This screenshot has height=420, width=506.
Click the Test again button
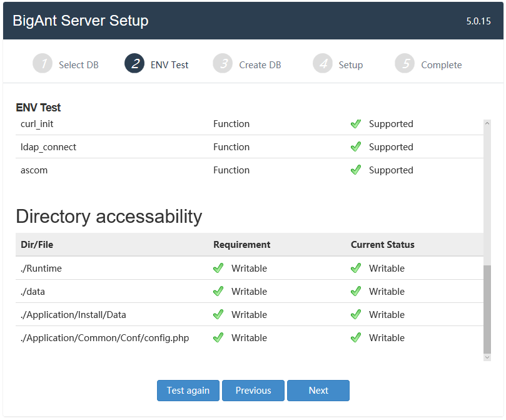pyautogui.click(x=188, y=391)
